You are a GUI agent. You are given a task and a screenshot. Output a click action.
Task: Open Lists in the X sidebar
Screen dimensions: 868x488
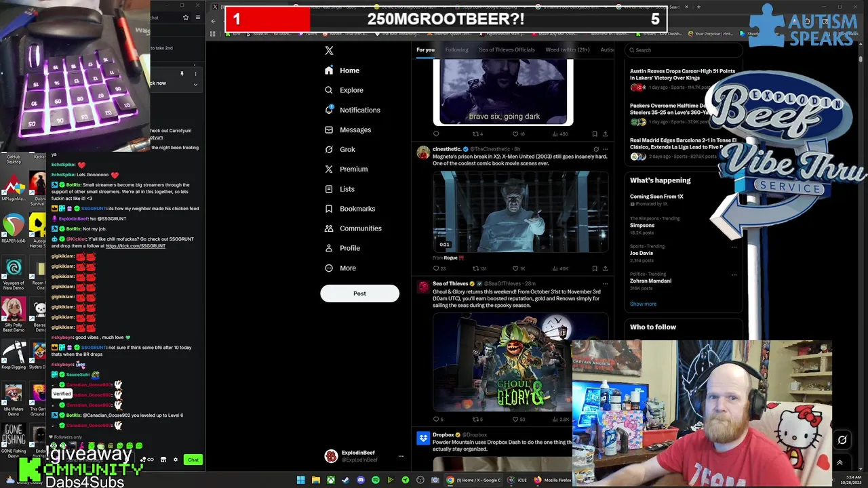pyautogui.click(x=339, y=189)
